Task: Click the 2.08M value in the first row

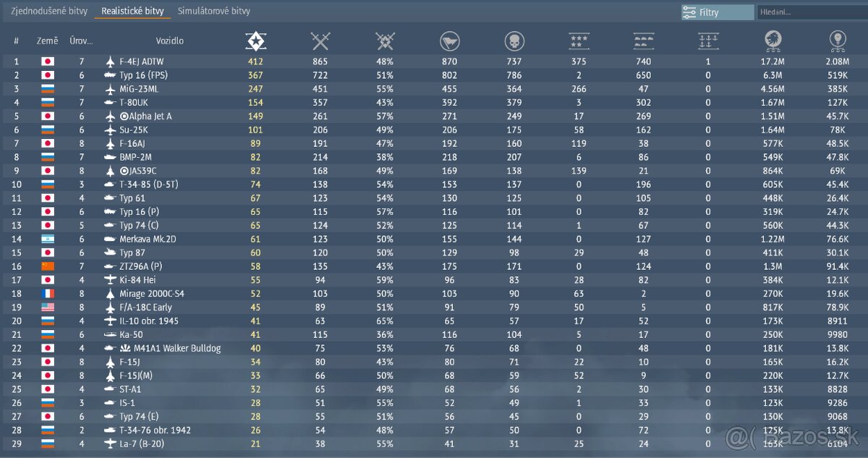Action: [x=837, y=62]
